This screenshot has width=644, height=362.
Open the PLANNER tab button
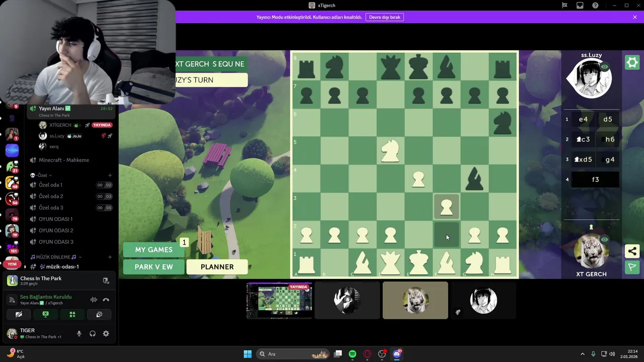point(217,267)
